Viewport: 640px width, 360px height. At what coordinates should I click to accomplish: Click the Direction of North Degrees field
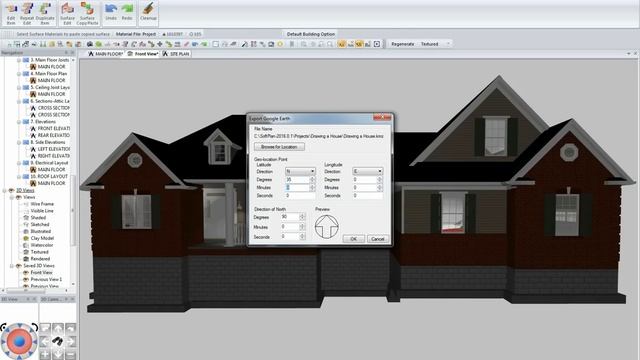pos(290,217)
